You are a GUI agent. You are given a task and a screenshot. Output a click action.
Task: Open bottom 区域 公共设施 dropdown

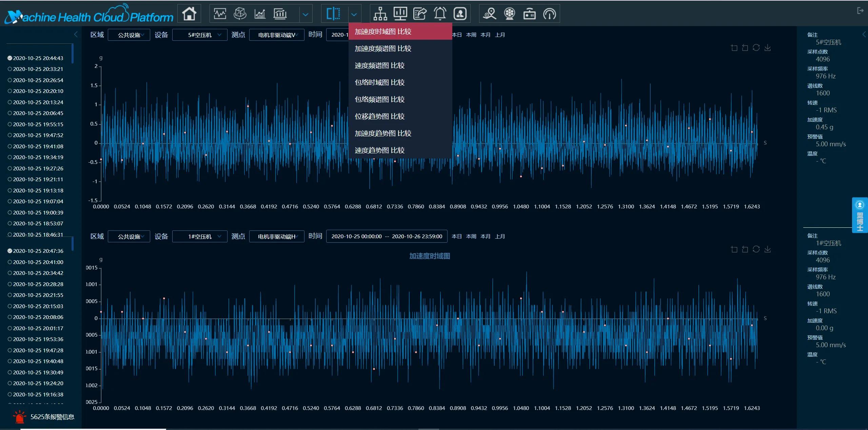[x=129, y=237]
